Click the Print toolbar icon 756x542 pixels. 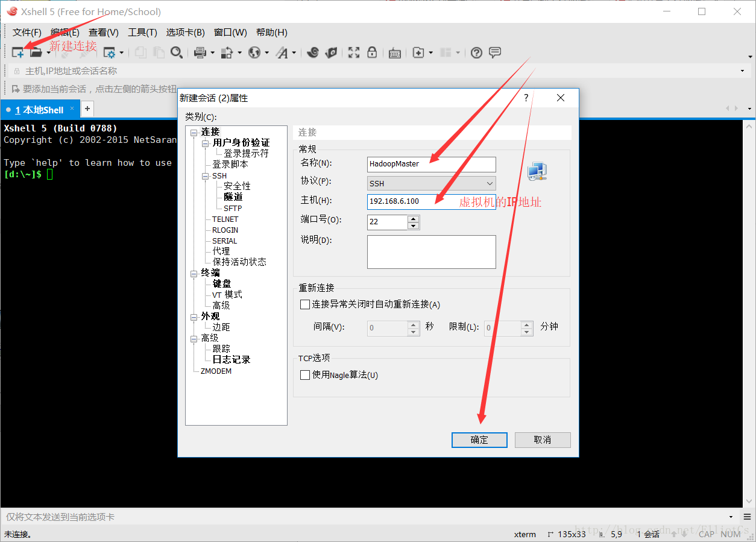200,52
